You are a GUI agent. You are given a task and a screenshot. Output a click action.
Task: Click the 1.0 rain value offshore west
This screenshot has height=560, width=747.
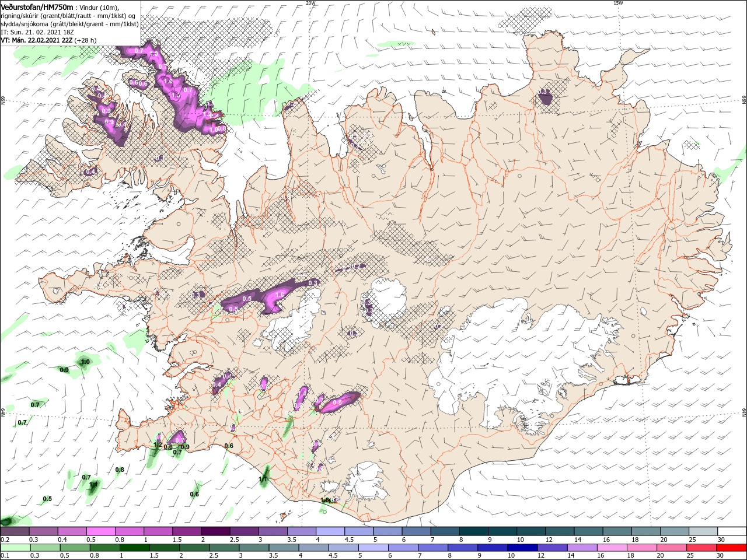click(x=85, y=362)
